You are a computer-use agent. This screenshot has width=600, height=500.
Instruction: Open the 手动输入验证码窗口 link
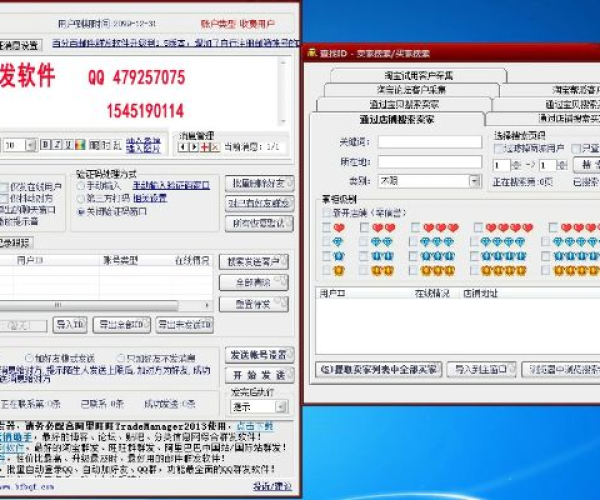[x=171, y=186]
